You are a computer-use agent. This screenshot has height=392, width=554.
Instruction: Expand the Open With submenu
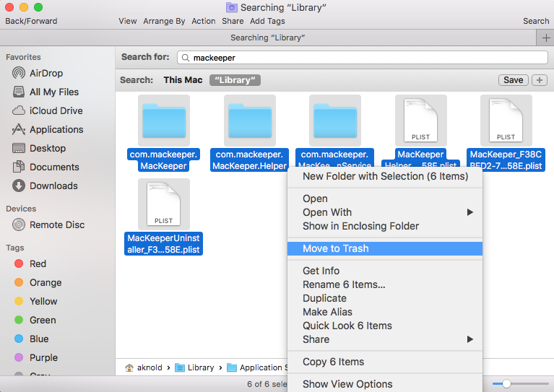(x=385, y=212)
